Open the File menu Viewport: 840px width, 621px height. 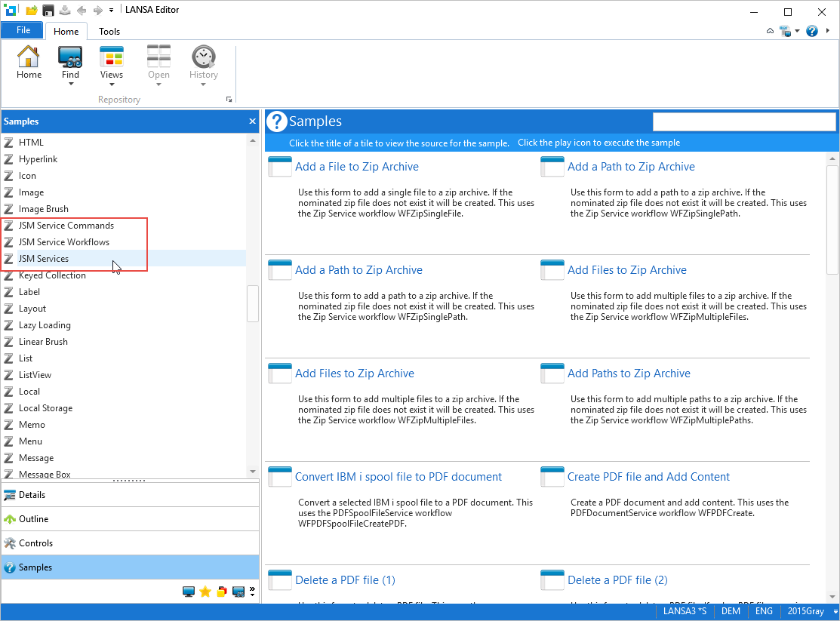click(23, 30)
